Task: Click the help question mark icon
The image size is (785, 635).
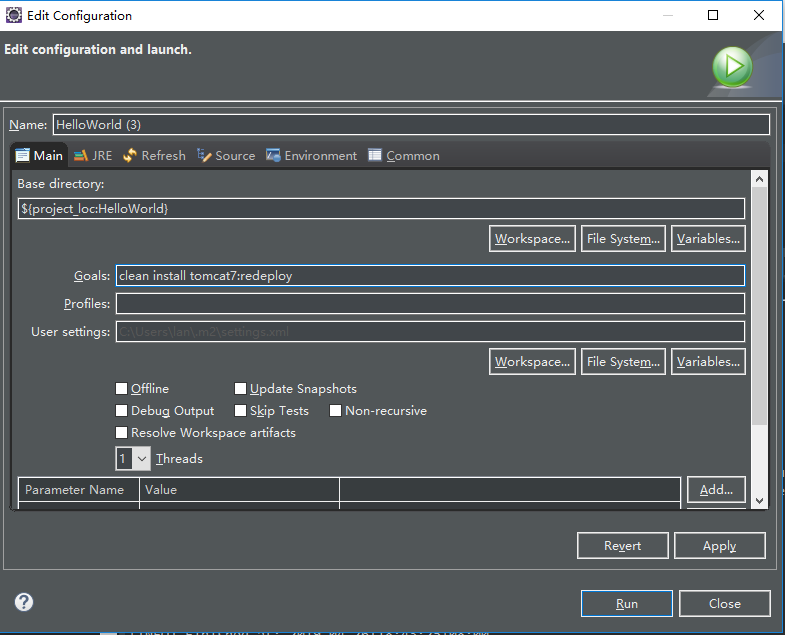Action: (24, 602)
